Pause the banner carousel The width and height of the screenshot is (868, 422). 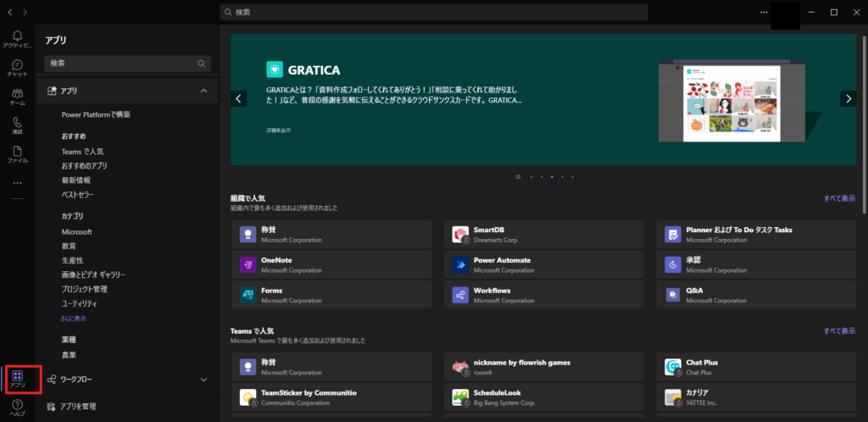[518, 177]
